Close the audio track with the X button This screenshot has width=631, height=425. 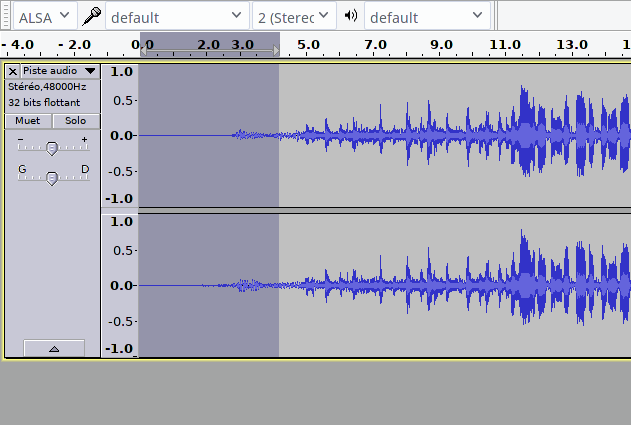[x=13, y=72]
